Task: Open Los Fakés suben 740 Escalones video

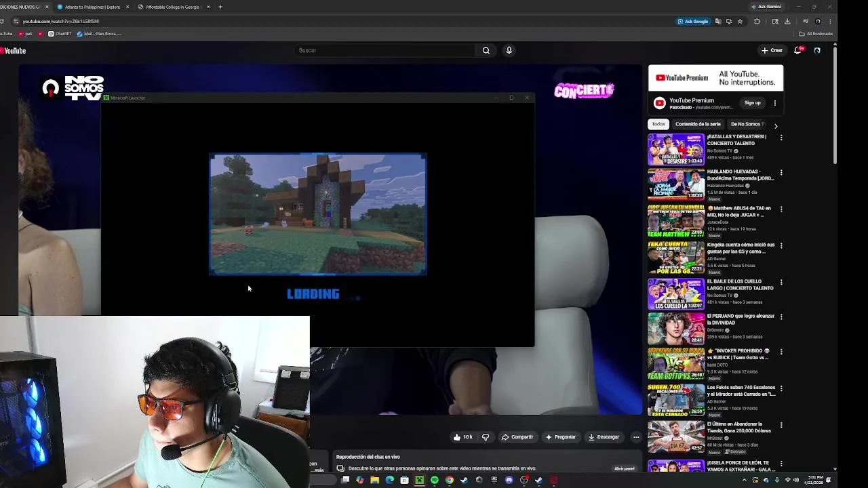Action: tap(741, 391)
